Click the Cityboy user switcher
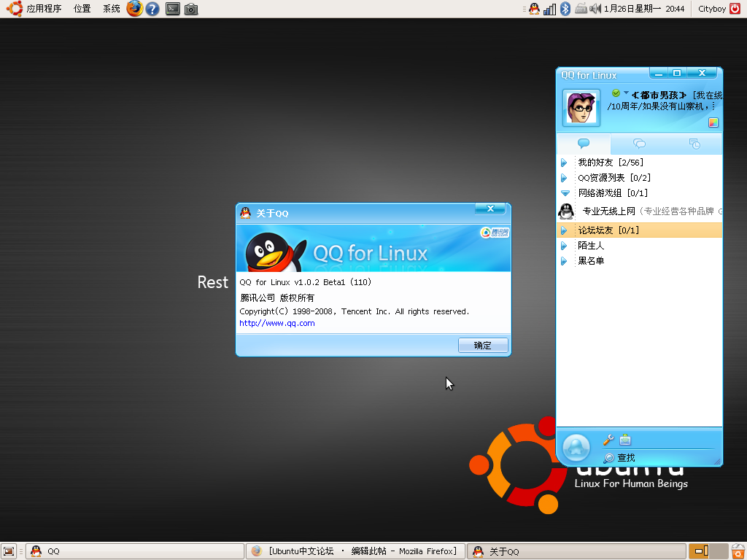 click(x=712, y=9)
